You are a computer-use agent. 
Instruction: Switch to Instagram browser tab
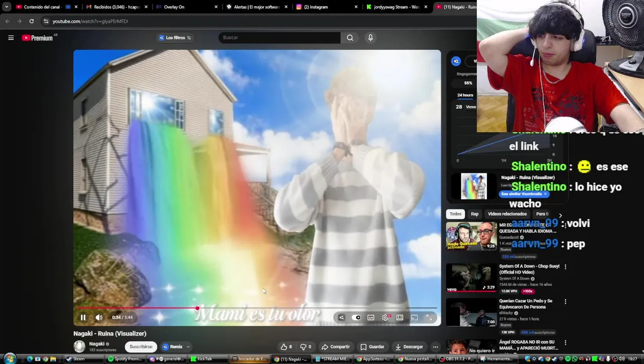point(326,7)
